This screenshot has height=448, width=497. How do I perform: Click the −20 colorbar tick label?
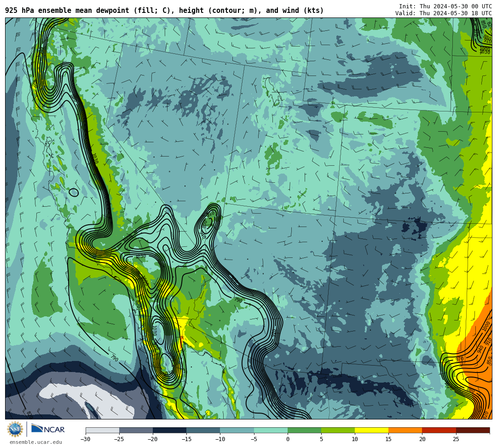point(153,439)
